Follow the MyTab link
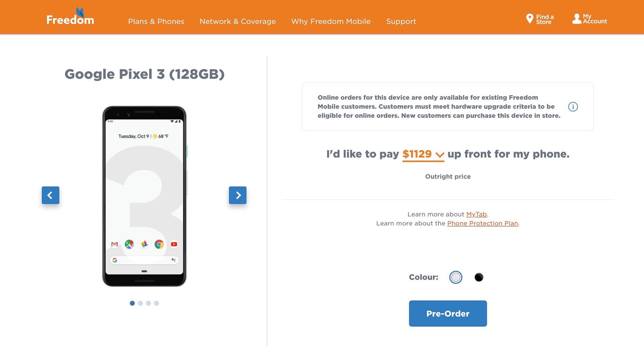Image resolution: width=644 pixels, height=346 pixels. click(x=476, y=214)
